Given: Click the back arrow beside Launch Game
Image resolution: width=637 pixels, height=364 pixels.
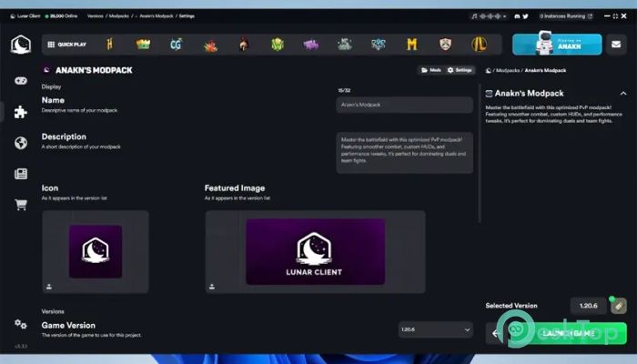Looking at the screenshot, I should [495, 334].
